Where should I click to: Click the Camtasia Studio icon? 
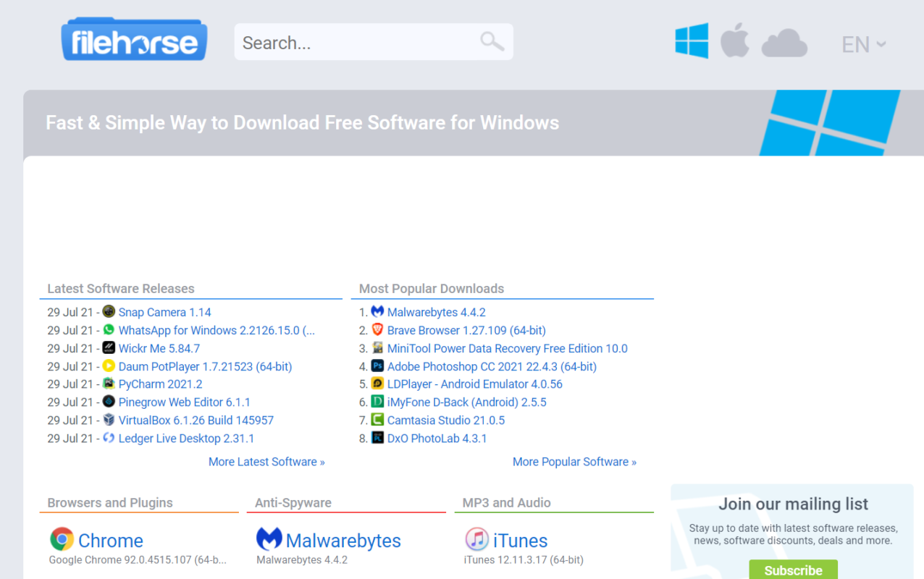(377, 420)
